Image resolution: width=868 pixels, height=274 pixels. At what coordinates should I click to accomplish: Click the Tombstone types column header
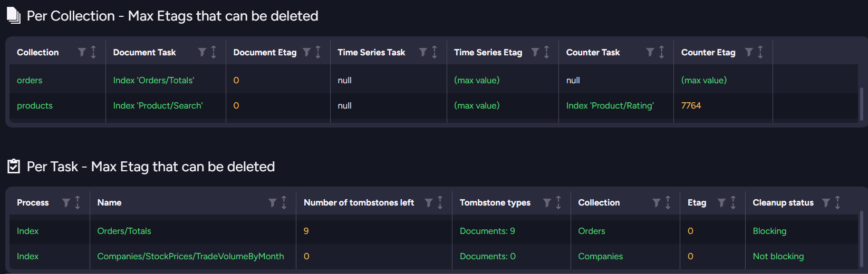(495, 203)
